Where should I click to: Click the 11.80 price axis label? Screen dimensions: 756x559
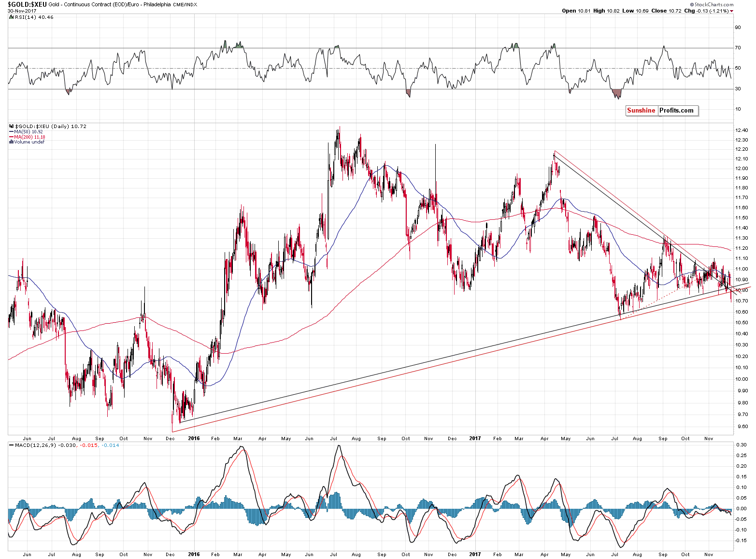[742, 188]
